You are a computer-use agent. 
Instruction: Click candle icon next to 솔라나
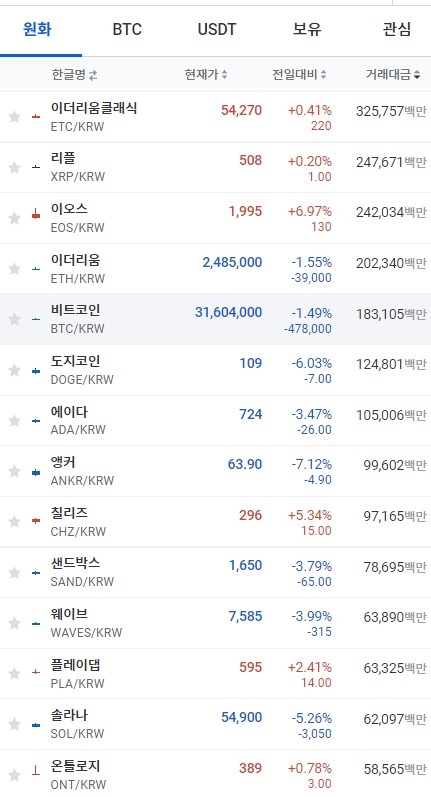36,725
